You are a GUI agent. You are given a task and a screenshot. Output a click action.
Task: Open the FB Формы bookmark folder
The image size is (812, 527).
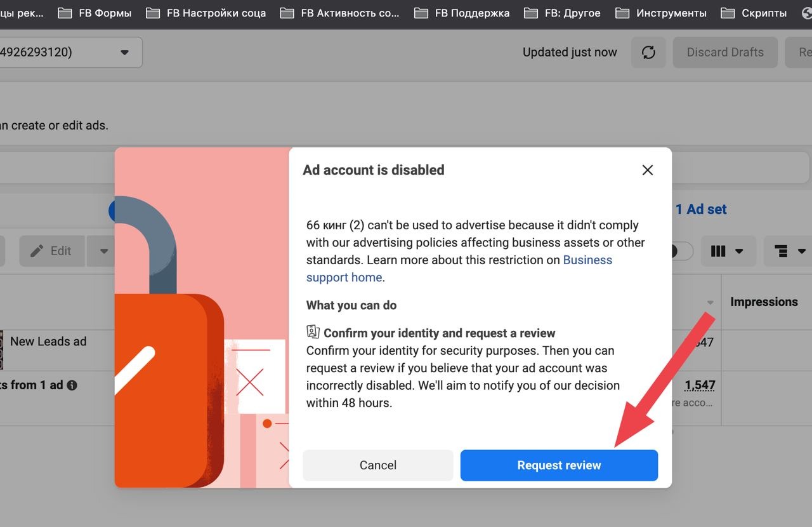point(95,13)
